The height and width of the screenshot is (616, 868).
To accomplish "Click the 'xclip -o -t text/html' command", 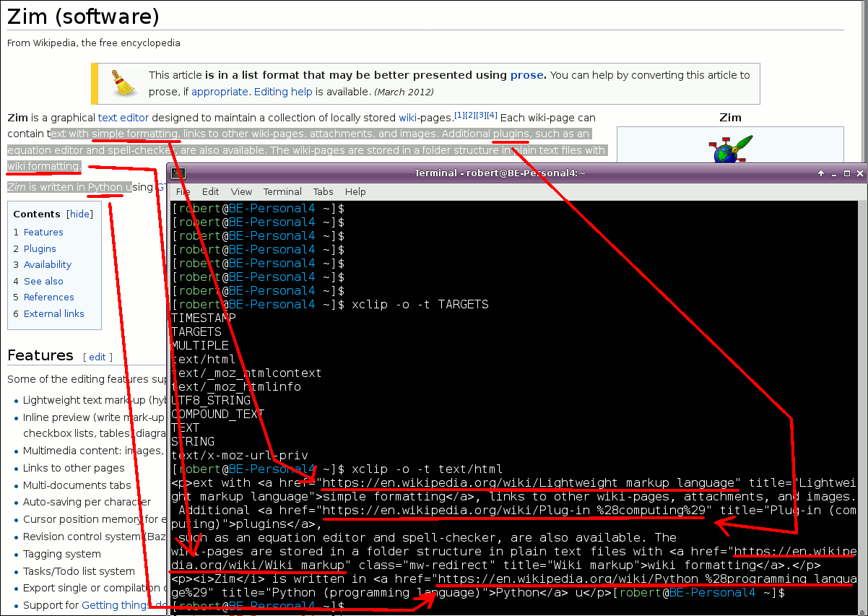I will click(x=427, y=469).
